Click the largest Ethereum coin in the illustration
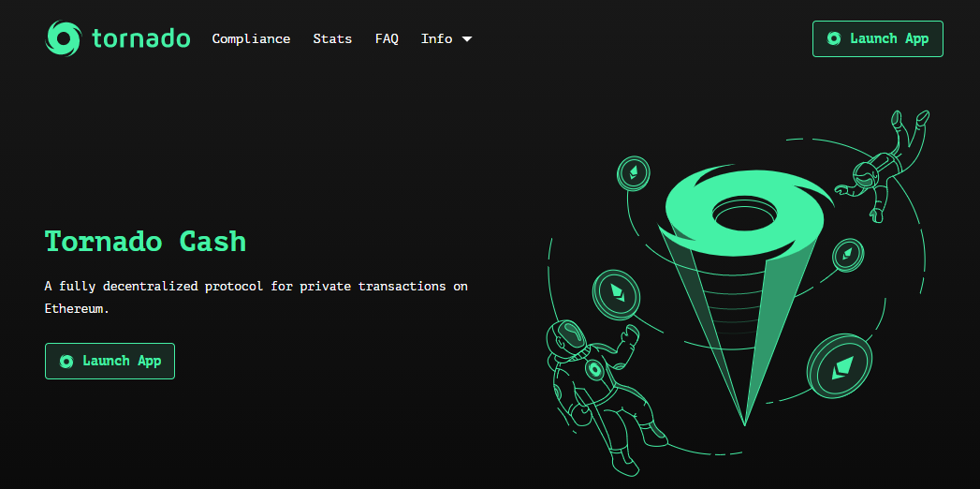980x489 pixels. (841, 365)
